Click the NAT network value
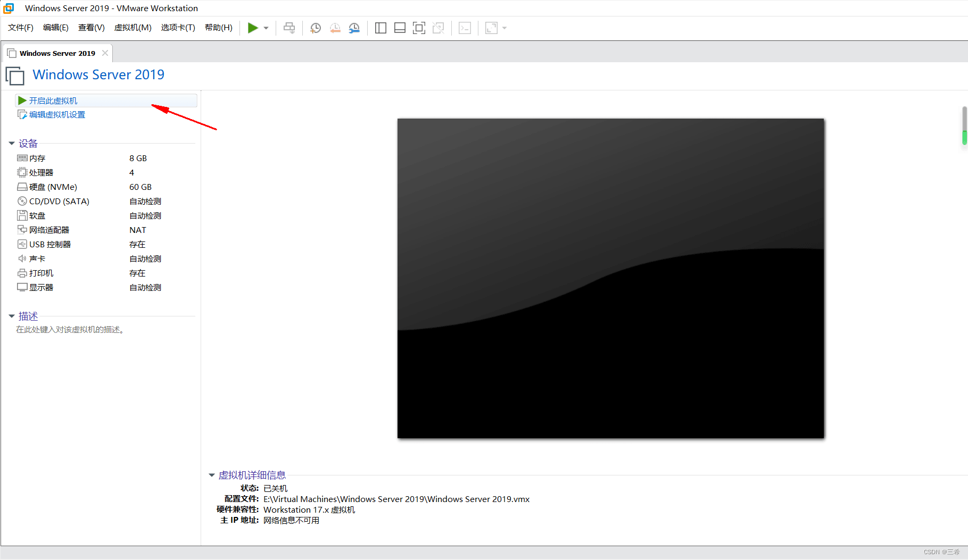The width and height of the screenshot is (968, 560). pyautogui.click(x=137, y=230)
